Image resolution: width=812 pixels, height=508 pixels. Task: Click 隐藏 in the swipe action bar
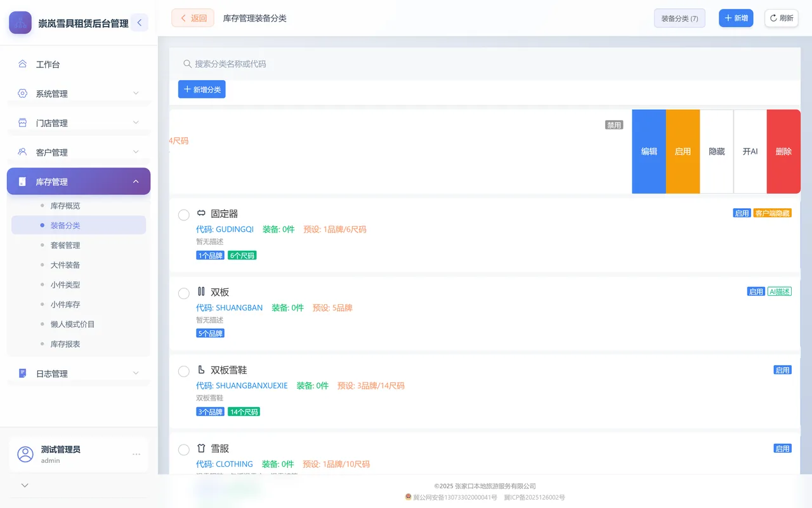[x=717, y=152]
